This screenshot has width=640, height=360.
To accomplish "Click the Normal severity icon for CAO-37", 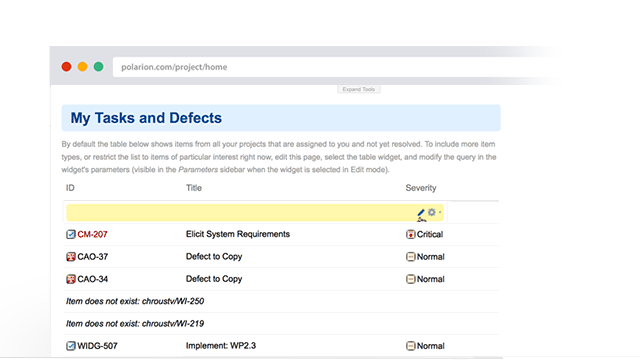I will [411, 257].
